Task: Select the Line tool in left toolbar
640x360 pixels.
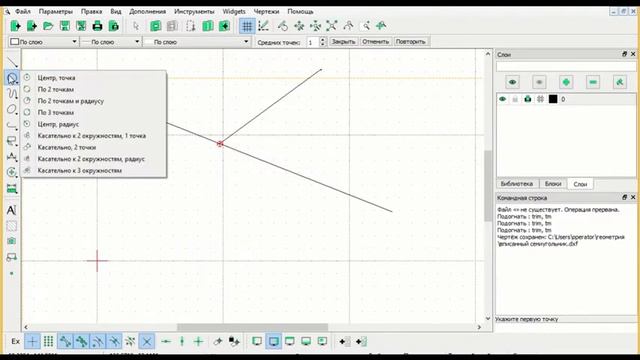Action: pos(12,62)
